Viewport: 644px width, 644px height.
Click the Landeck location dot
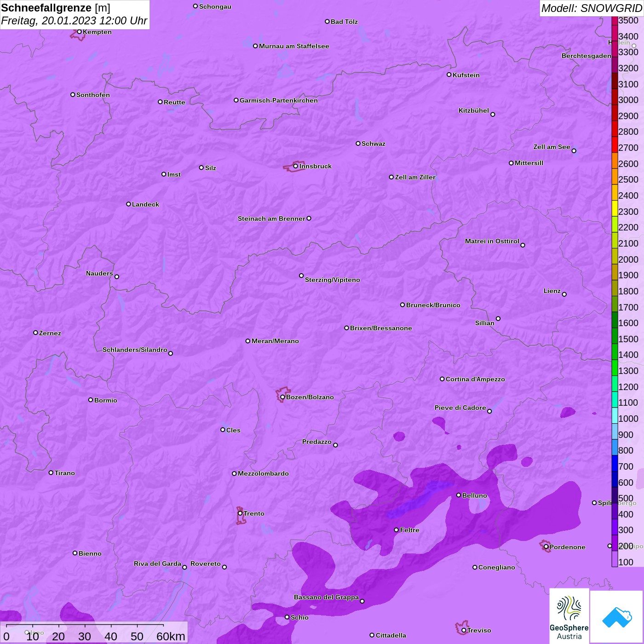coord(128,204)
